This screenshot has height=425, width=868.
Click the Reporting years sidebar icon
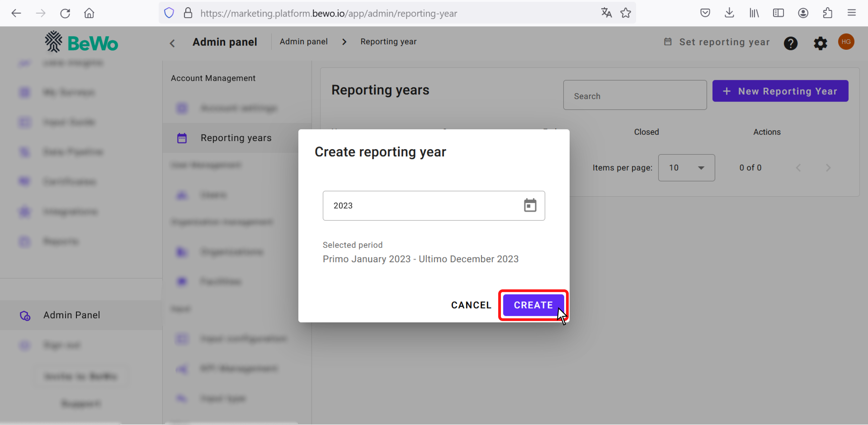pos(182,137)
